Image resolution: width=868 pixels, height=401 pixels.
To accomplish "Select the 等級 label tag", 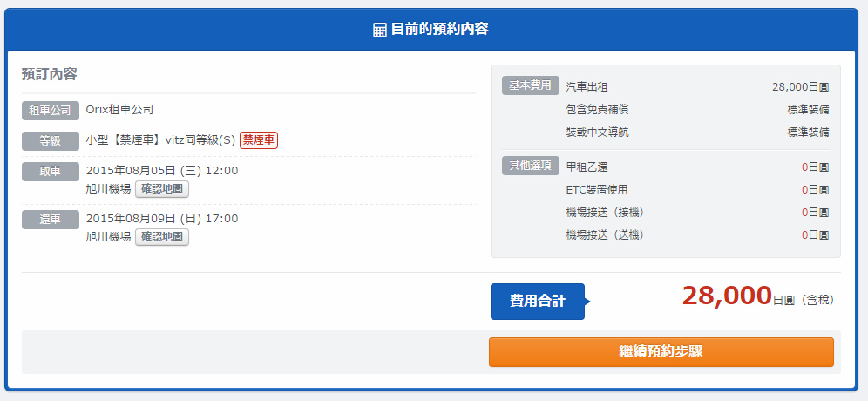I will [51, 141].
